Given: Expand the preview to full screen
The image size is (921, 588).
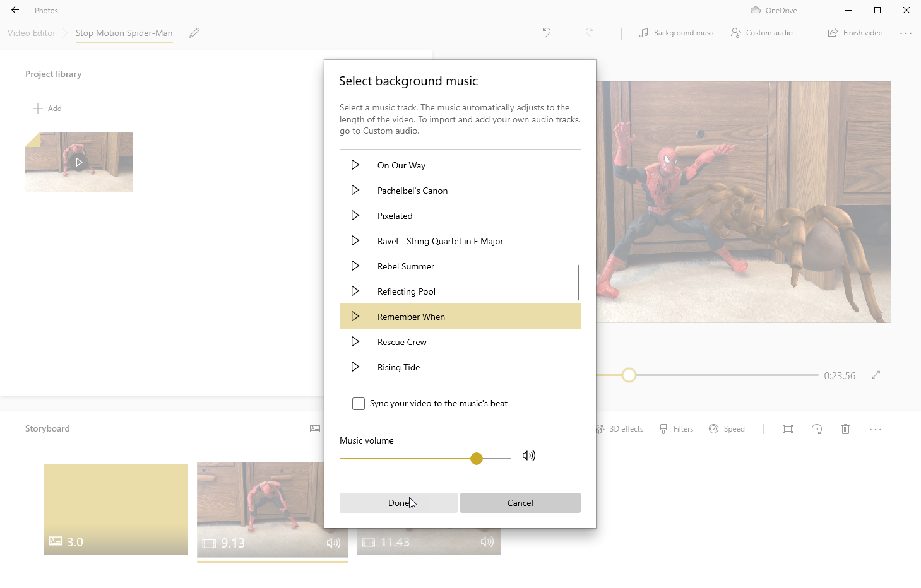Looking at the screenshot, I should [x=876, y=375].
